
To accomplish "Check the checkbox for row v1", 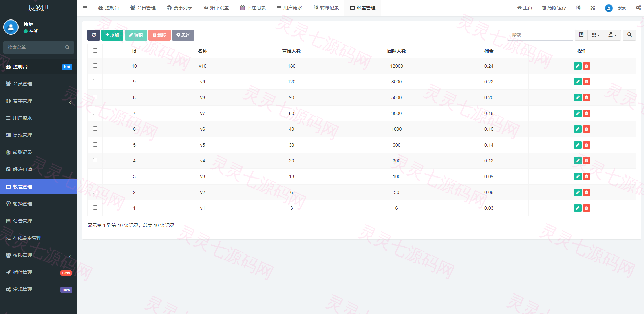I will [x=95, y=208].
